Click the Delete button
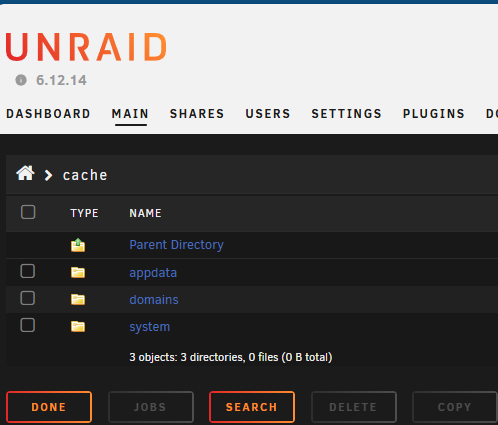The width and height of the screenshot is (498, 425). (x=354, y=407)
